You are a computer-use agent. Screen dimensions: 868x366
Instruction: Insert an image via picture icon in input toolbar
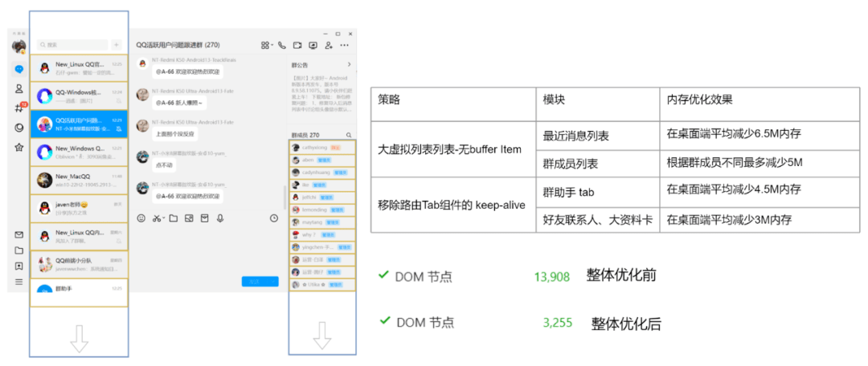(x=189, y=218)
